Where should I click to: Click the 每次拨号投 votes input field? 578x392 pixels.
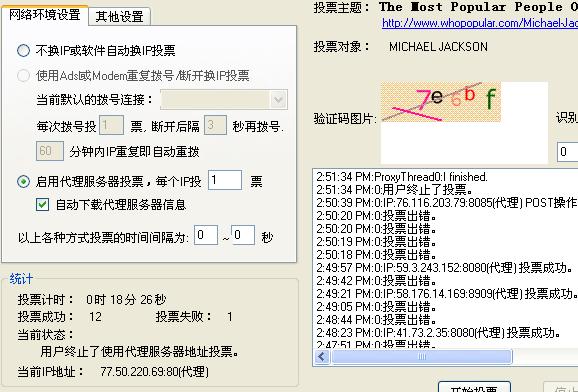tap(112, 125)
